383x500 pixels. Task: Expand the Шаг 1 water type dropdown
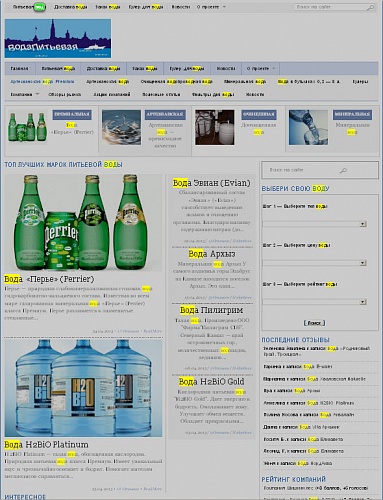click(x=314, y=224)
